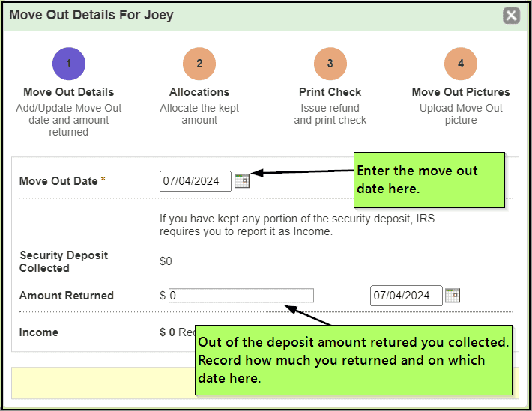The image size is (532, 411).
Task: Open calendar picker beside Amount Returned date
Action: (x=452, y=295)
